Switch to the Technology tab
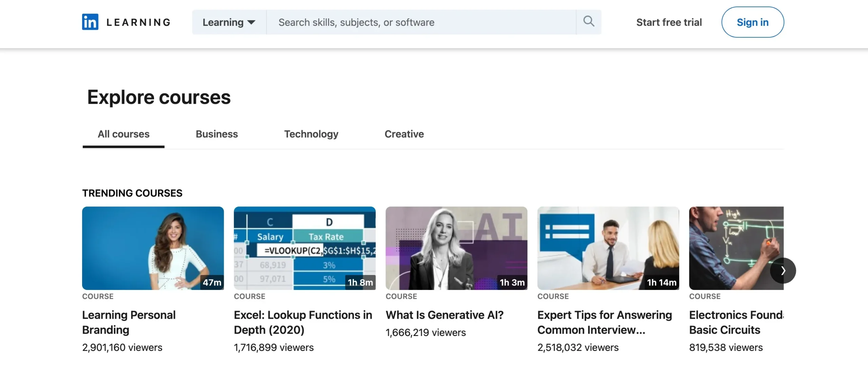 click(x=311, y=134)
